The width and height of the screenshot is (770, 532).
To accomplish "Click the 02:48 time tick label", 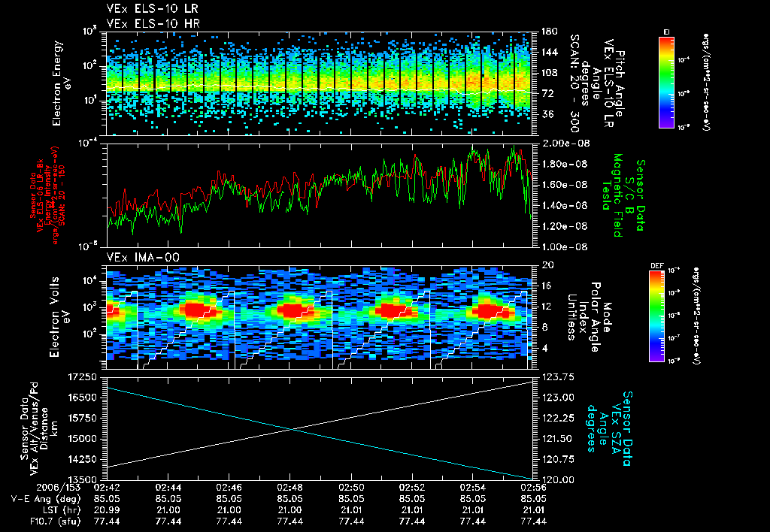I will coord(290,488).
